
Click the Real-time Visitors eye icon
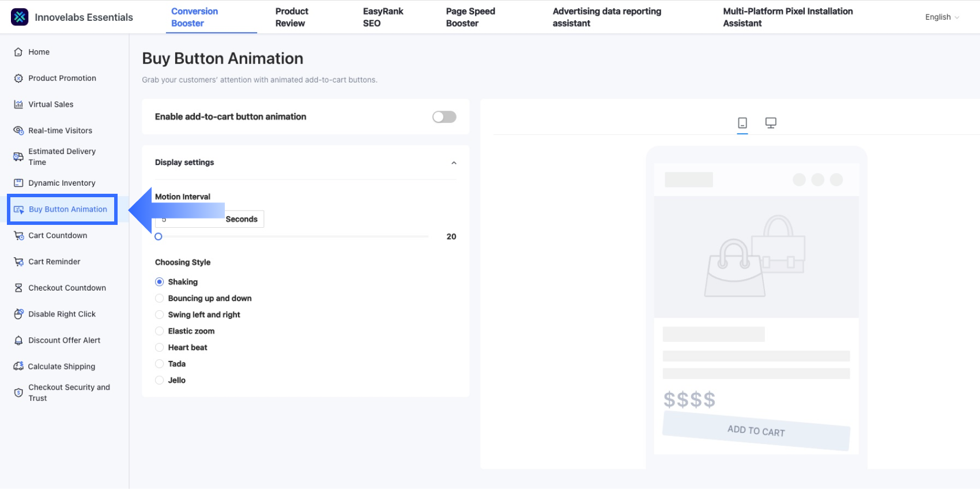coord(18,130)
